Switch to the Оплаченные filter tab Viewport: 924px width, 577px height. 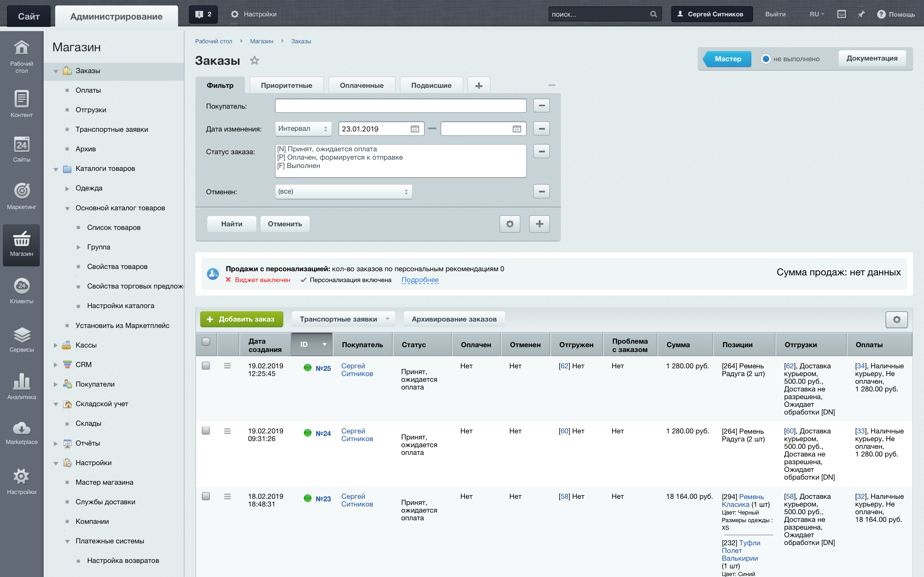click(361, 86)
